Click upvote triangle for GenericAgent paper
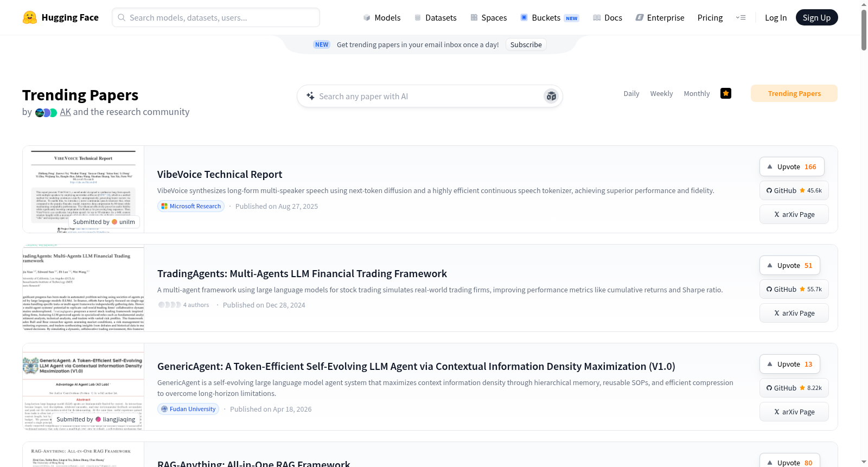 point(770,364)
